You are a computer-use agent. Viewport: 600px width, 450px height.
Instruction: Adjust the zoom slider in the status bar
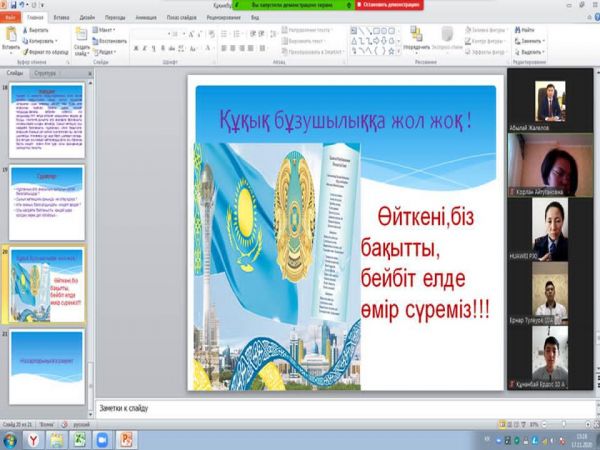click(x=565, y=426)
